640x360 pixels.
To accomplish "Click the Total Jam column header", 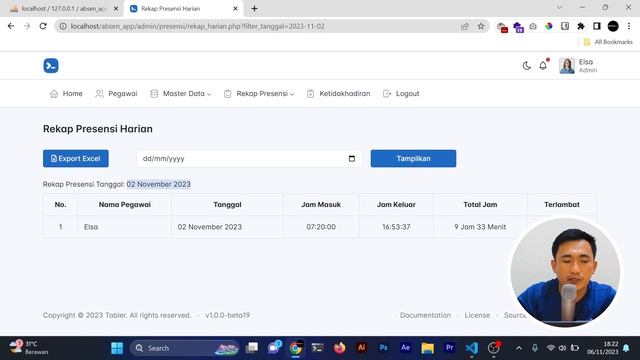I will point(480,204).
